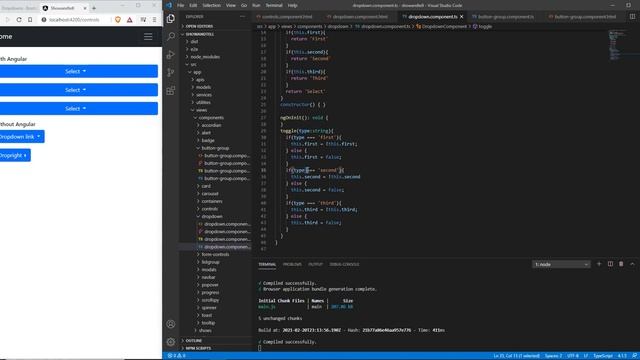Viewport: 640px width, 360px height.
Task: Switch to the DEBUG CONSOLE panel tab
Action: click(344, 264)
